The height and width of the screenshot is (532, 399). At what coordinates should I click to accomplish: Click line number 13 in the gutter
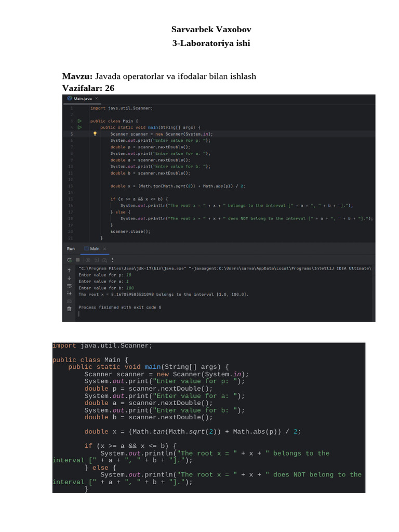pos(71,186)
